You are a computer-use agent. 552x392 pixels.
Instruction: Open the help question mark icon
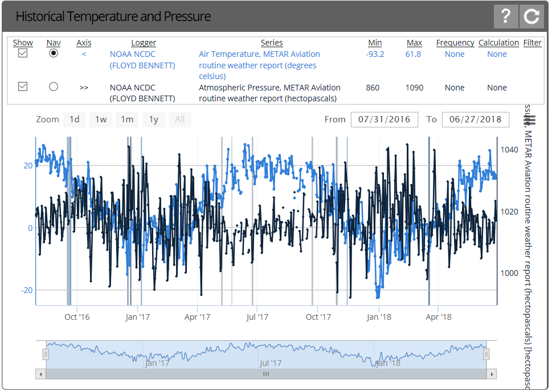click(505, 16)
